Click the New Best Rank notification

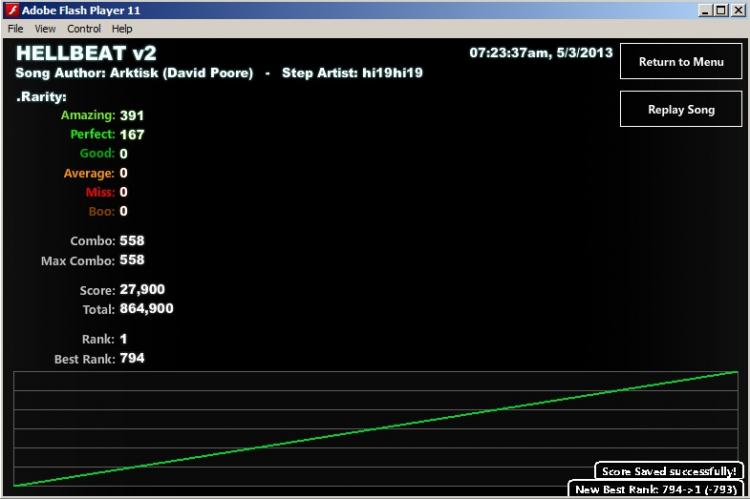point(655,489)
